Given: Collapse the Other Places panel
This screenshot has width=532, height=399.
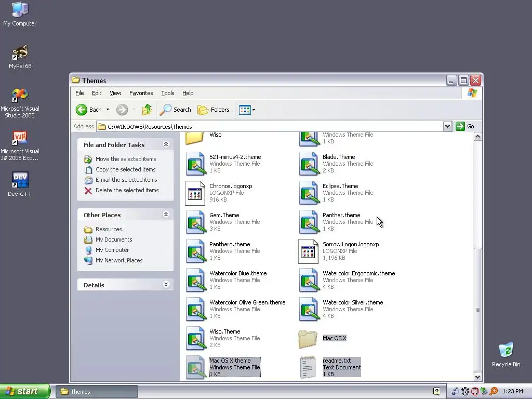Looking at the screenshot, I should (166, 215).
